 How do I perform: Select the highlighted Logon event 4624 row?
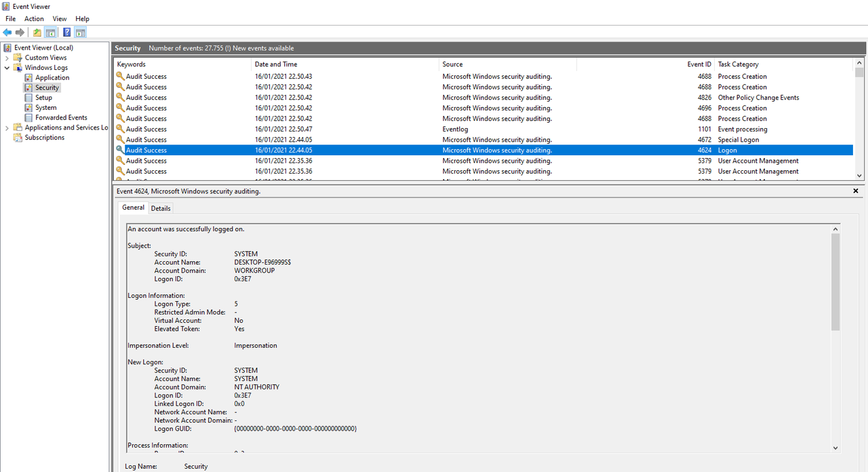coord(483,150)
